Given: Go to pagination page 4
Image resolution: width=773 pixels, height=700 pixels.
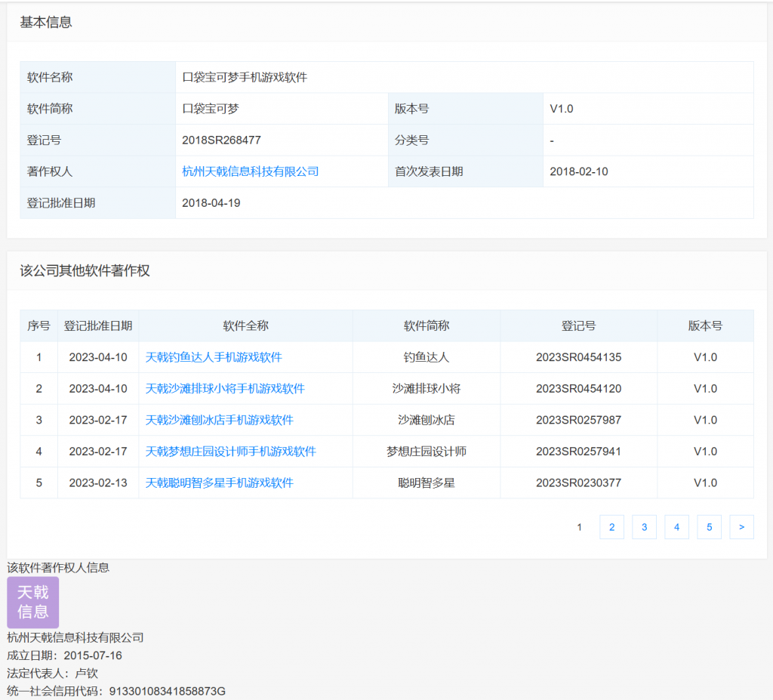Looking at the screenshot, I should [x=677, y=527].
